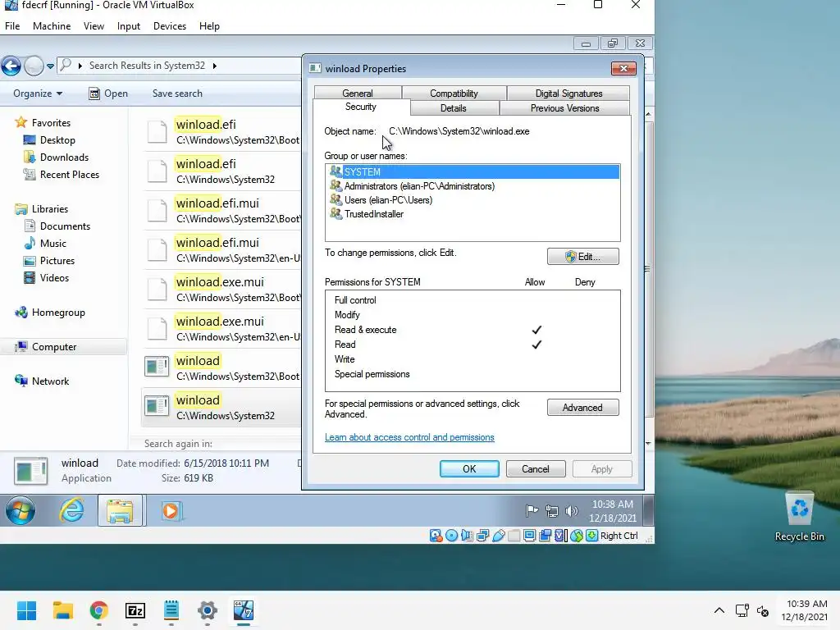Screen dimensions: 840x630
Task: Open host Windows 11 Start button
Action: (x=26, y=610)
